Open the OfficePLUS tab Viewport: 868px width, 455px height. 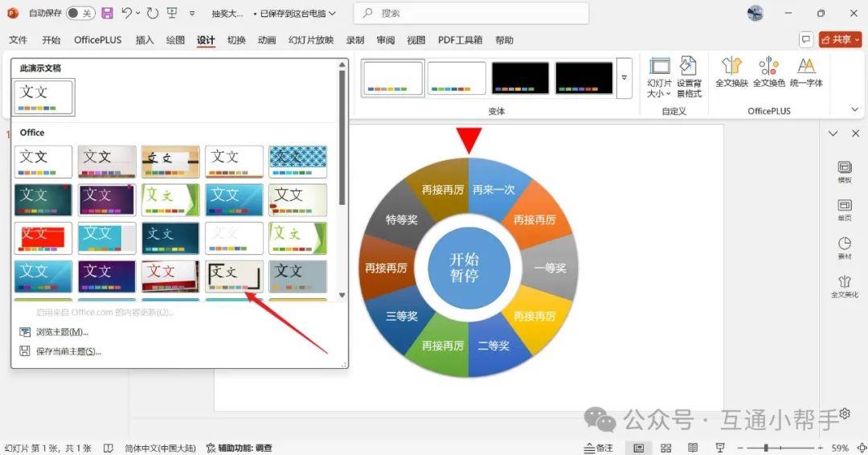(98, 40)
